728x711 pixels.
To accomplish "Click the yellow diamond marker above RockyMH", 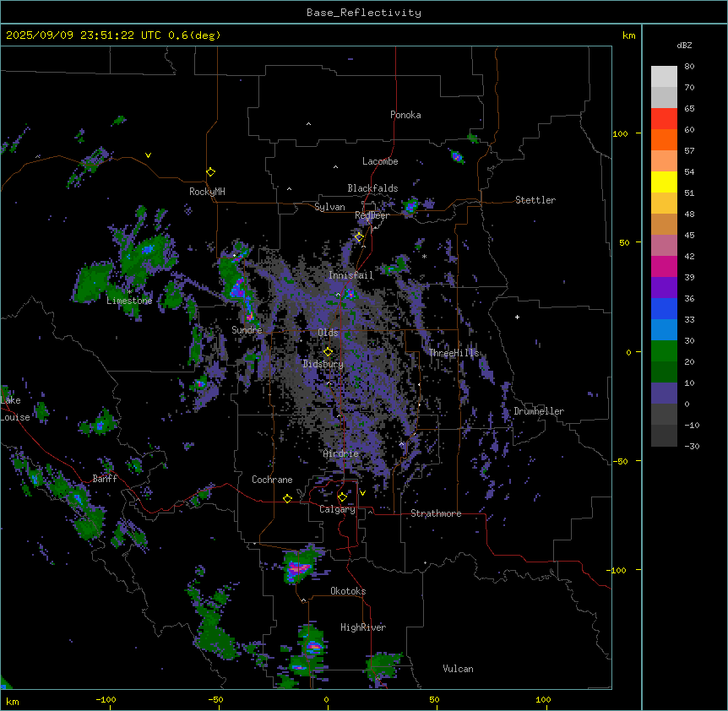I will click(210, 171).
